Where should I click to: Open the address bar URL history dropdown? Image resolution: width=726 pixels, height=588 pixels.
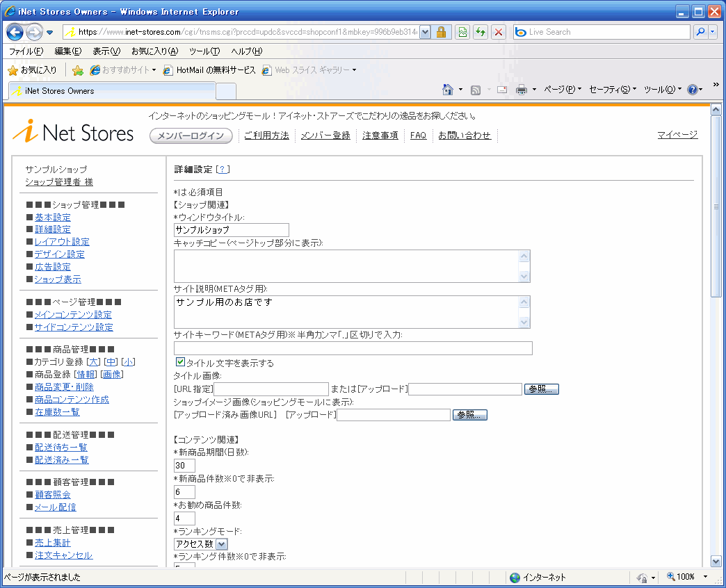pos(425,32)
